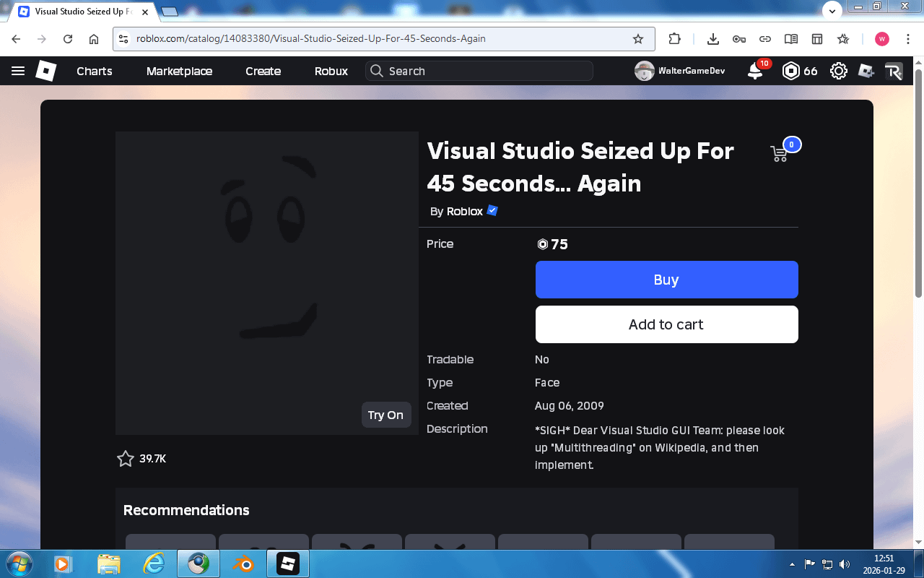The image size is (924, 578).
Task: Open the settings gear icon
Action: point(838,71)
